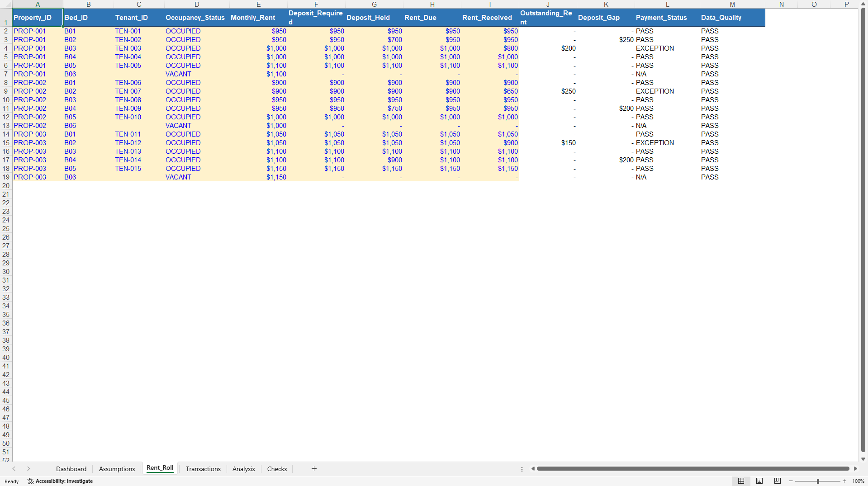This screenshot has width=868, height=486.
Task: Select cell with TEN-003
Action: [139, 48]
